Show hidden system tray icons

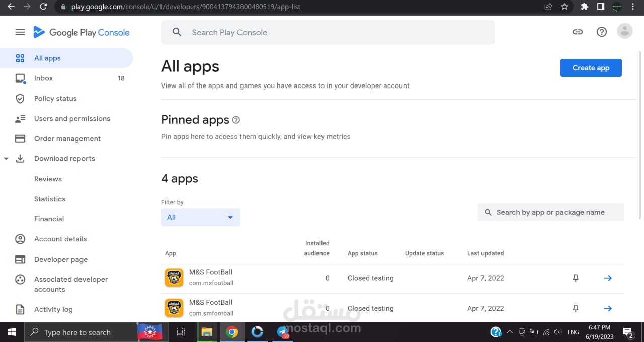510,332
